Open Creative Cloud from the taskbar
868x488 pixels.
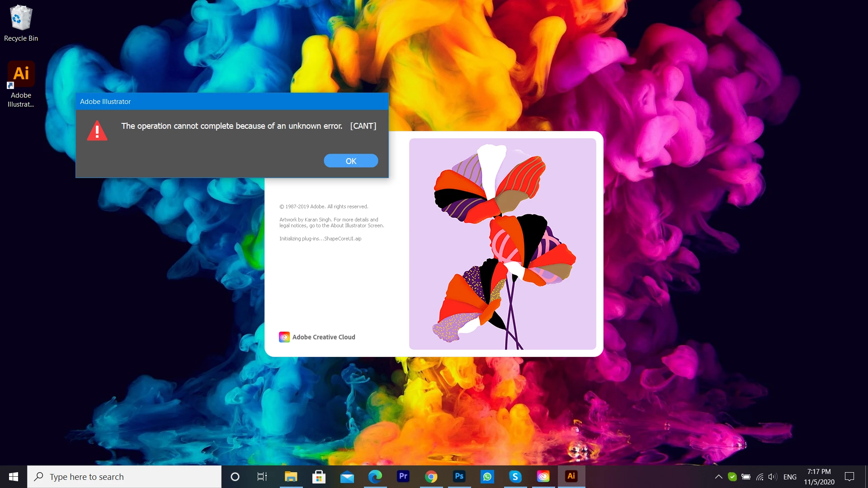pyautogui.click(x=543, y=477)
